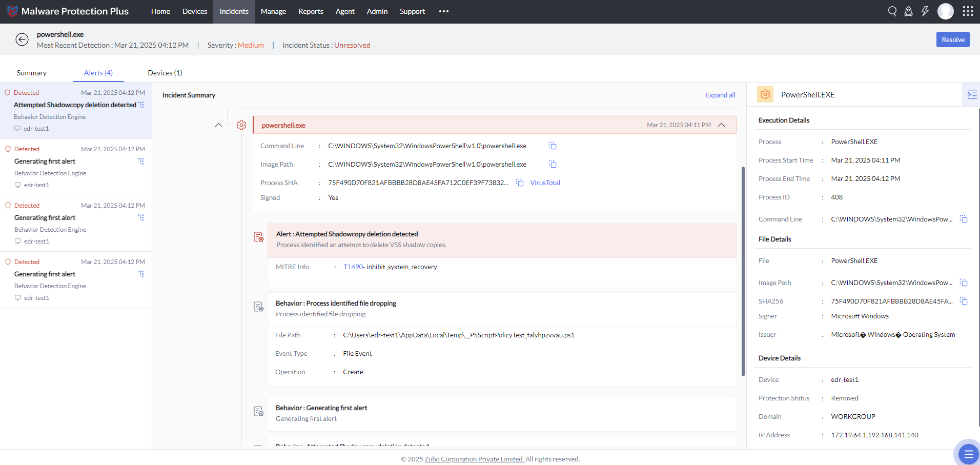Switch to the Summary tab
The image size is (980, 465).
coord(32,73)
